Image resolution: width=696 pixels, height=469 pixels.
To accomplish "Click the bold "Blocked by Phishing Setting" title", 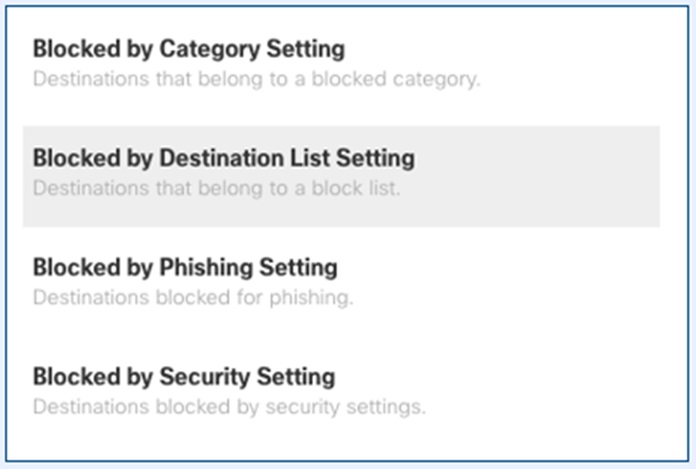I will (185, 268).
